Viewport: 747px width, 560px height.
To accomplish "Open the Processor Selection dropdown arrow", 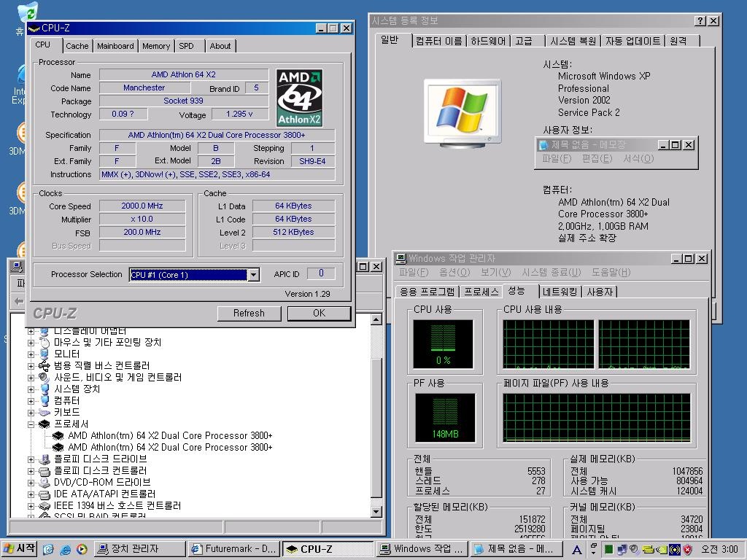I will click(254, 275).
